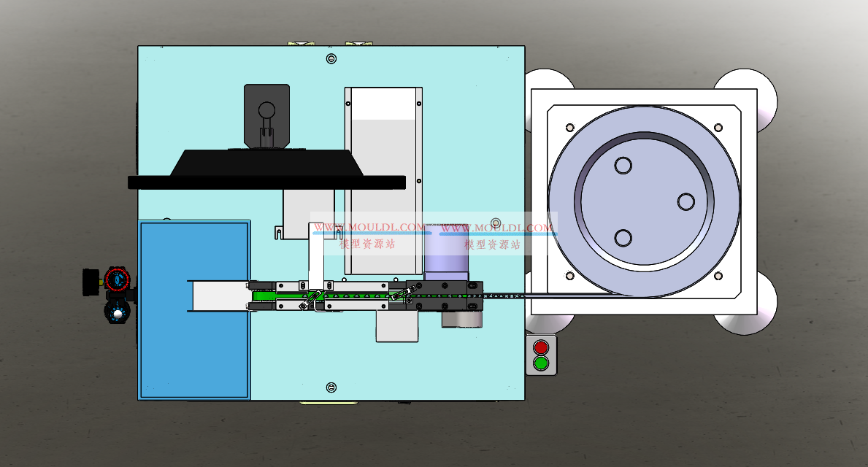Screen dimensions: 868x467
Task: Select the bottom hole in feeder bowl
Action: [x=623, y=238]
